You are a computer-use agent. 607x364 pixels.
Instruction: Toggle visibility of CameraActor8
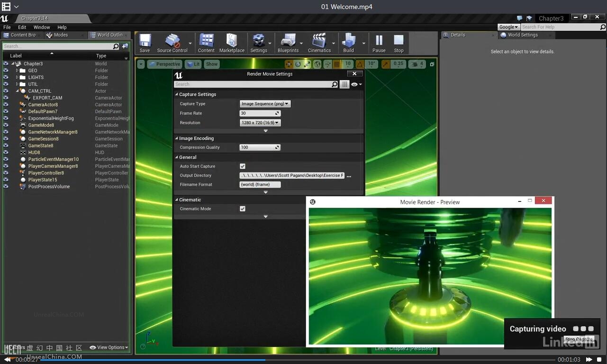(6, 105)
